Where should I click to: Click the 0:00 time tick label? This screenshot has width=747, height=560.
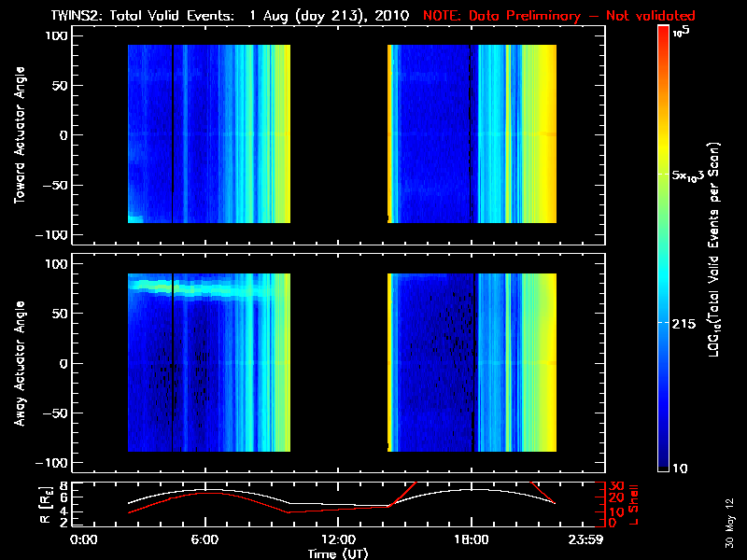[84, 539]
